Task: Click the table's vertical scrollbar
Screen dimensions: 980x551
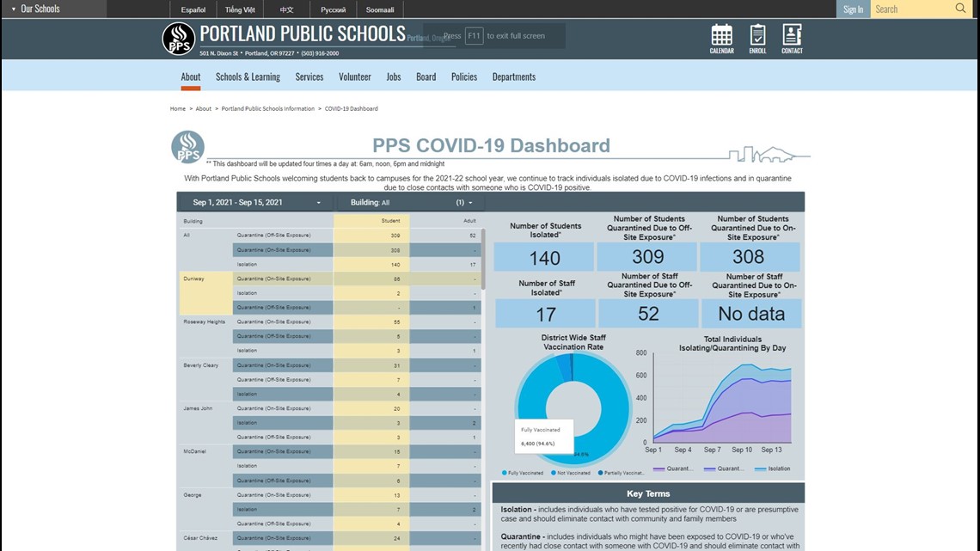Action: coord(483,260)
